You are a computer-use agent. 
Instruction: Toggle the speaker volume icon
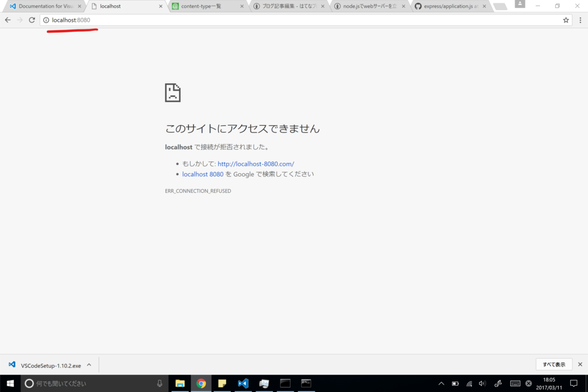[x=482, y=383]
